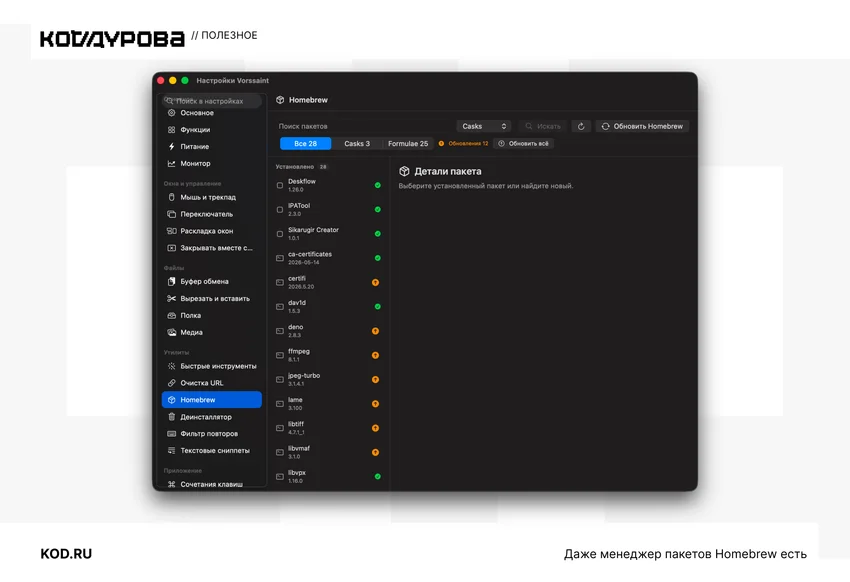Open the Питание settings section
850x582 pixels.
(211, 146)
